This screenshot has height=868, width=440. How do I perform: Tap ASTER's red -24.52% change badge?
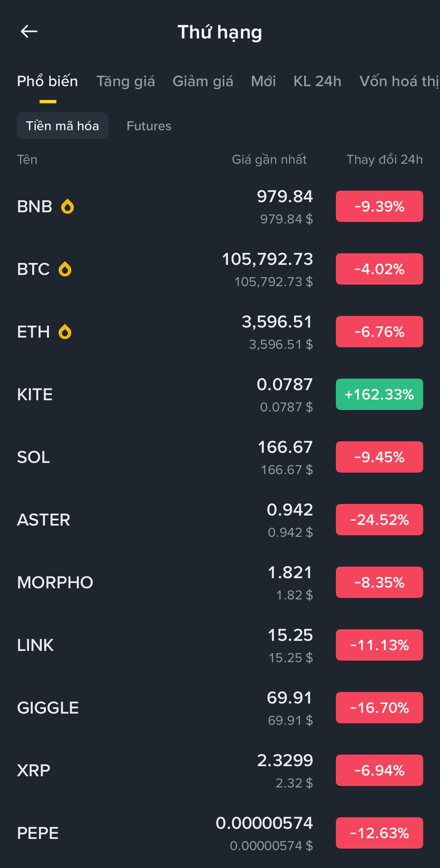pyautogui.click(x=379, y=520)
